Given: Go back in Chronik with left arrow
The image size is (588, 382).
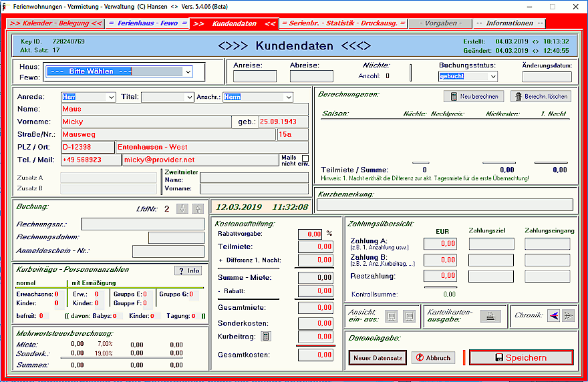Looking at the screenshot, I should [553, 316].
